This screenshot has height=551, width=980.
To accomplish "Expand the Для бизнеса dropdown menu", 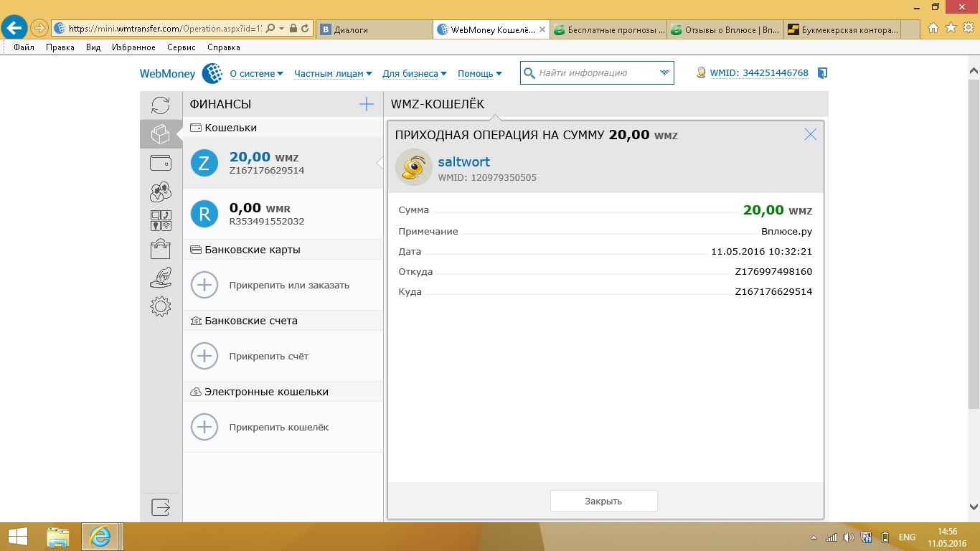I will 415,73.
